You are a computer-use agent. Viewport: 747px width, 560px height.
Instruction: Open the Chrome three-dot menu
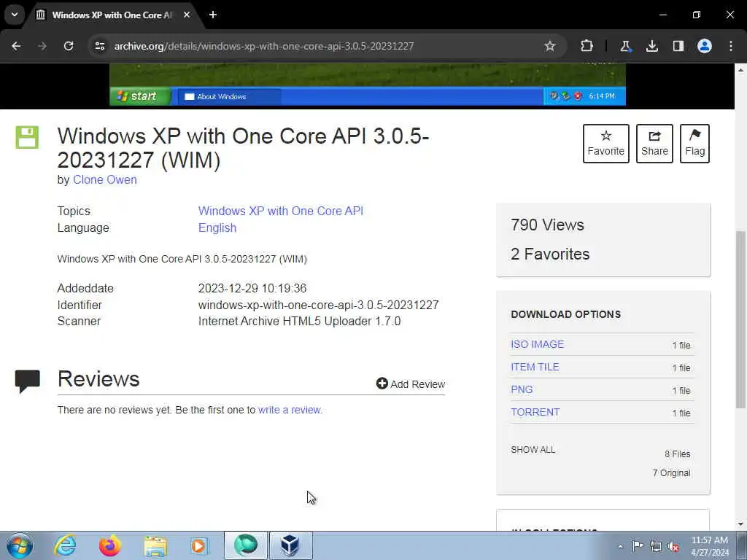pos(731,46)
